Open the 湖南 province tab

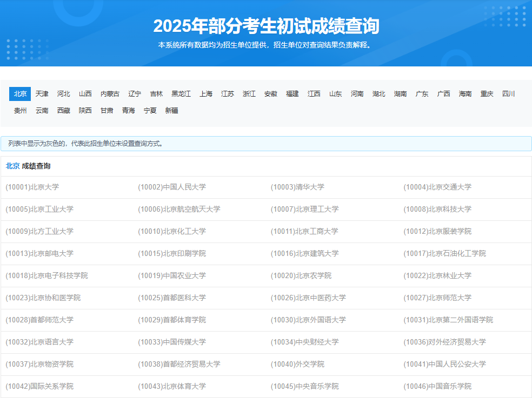(x=401, y=94)
